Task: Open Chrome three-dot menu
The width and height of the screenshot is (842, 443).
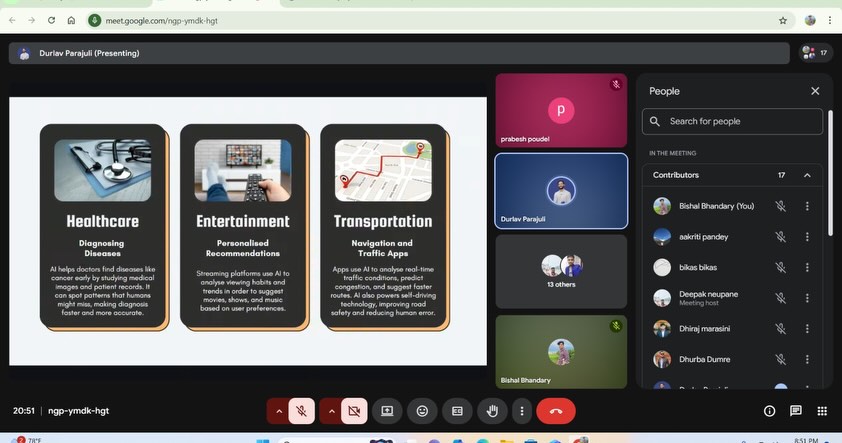Action: pyautogui.click(x=830, y=20)
